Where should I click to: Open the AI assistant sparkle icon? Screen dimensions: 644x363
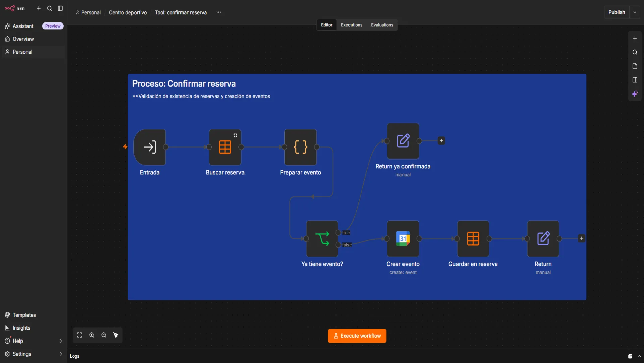(x=635, y=94)
